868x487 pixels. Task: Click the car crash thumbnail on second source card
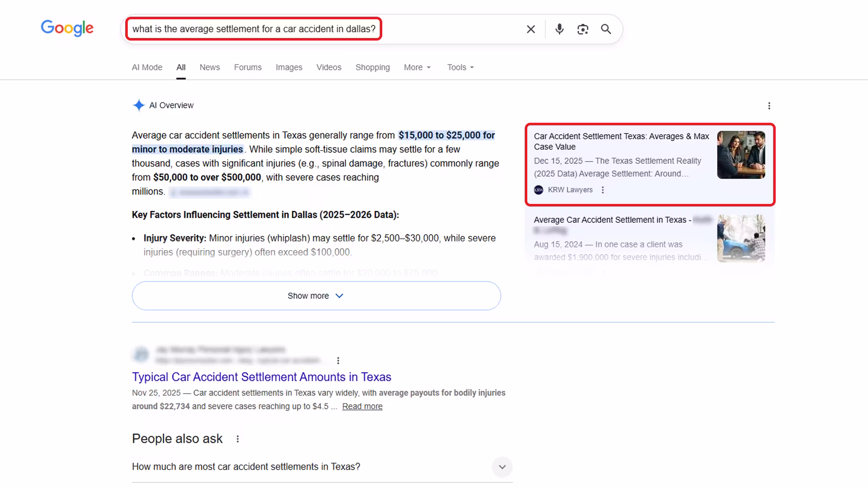[x=741, y=238]
